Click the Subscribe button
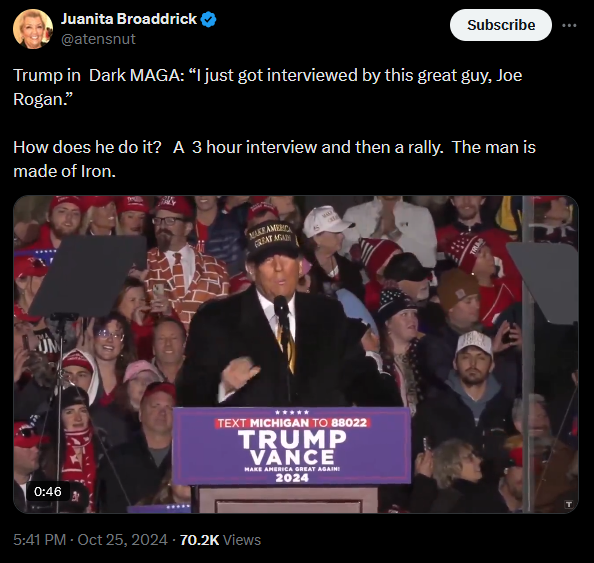594x563 pixels. click(x=501, y=25)
